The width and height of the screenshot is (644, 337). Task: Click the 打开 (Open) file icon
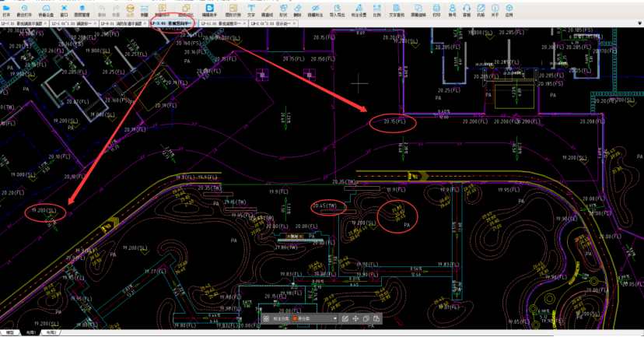click(x=6, y=9)
